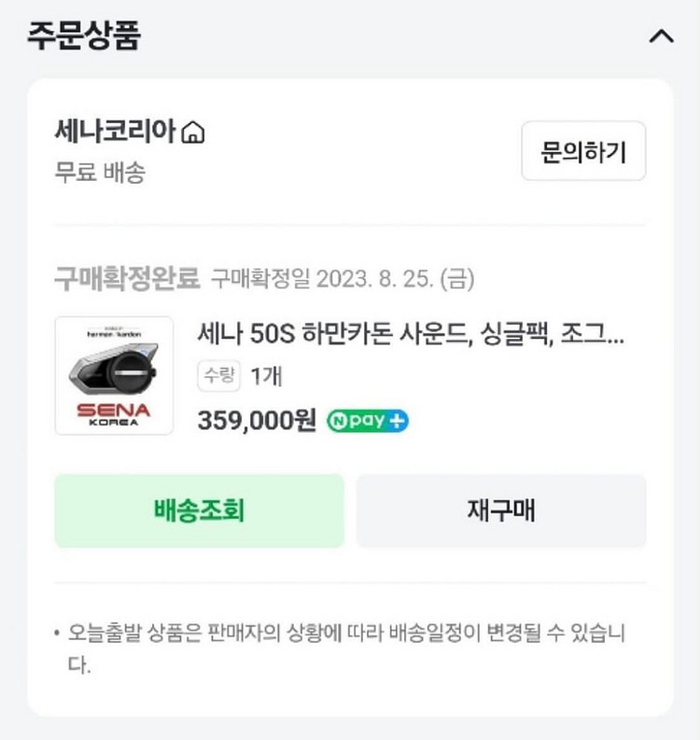Viewport: 700px width, 740px height.
Task: Click the store home icon beside 세나코리아
Action: point(192,133)
